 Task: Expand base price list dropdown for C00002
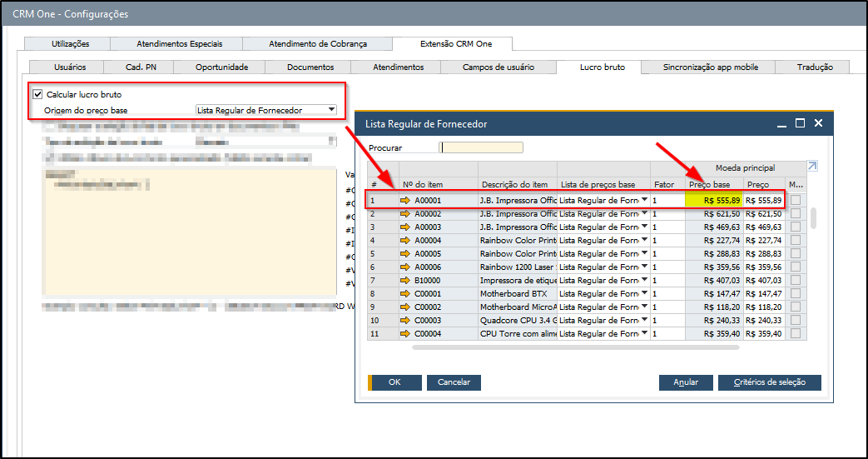click(644, 307)
